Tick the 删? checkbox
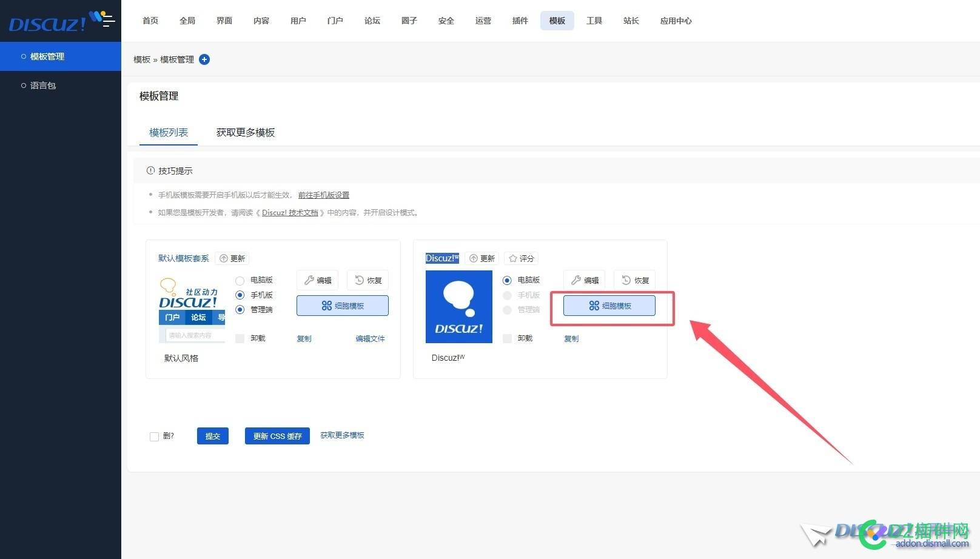980x559 pixels. 154,437
